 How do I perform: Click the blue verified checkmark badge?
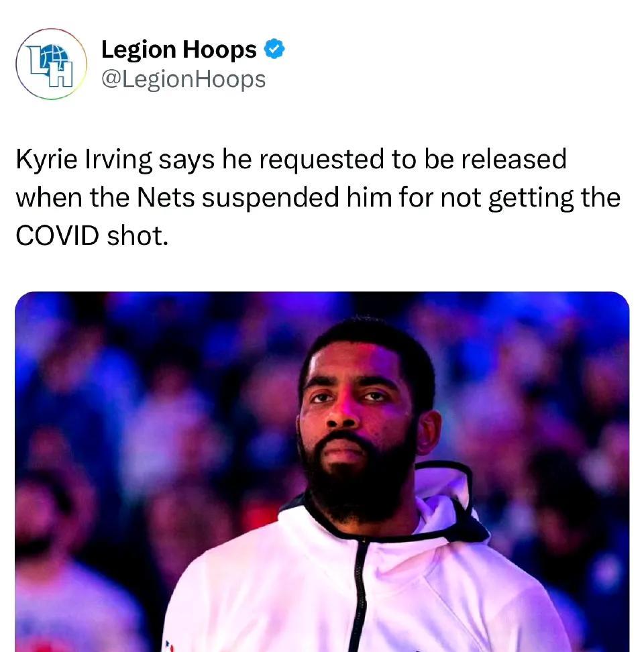click(274, 49)
